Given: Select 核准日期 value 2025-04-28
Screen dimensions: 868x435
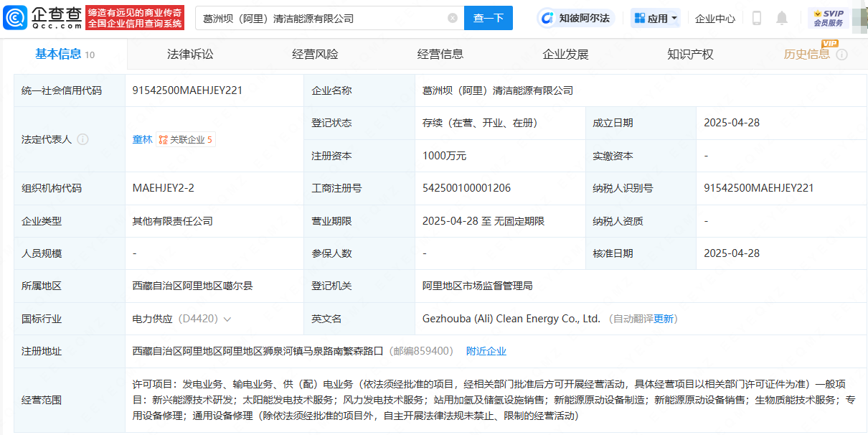Looking at the screenshot, I should pyautogui.click(x=732, y=253).
